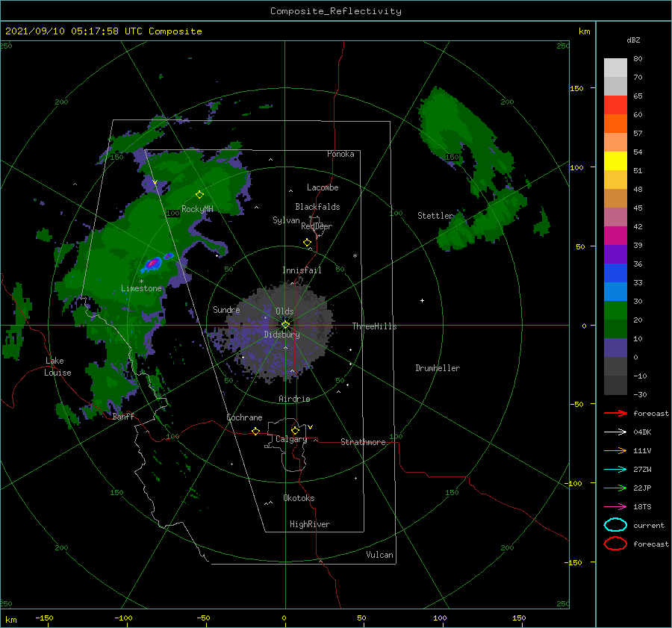The image size is (672, 628).
Task: Click the dBZ legend heading
Action: click(x=633, y=40)
